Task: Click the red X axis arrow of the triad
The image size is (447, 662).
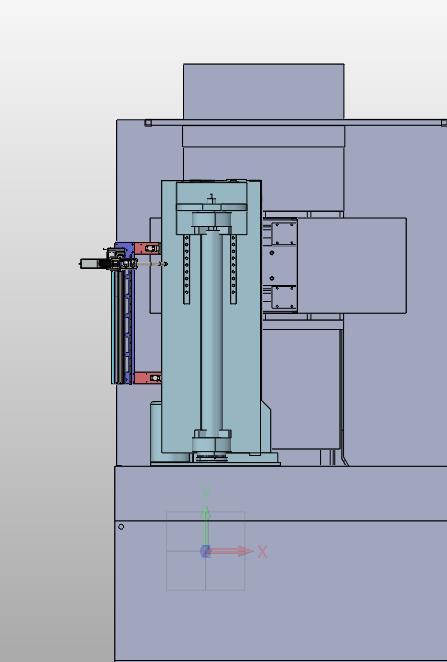Action: [x=231, y=551]
